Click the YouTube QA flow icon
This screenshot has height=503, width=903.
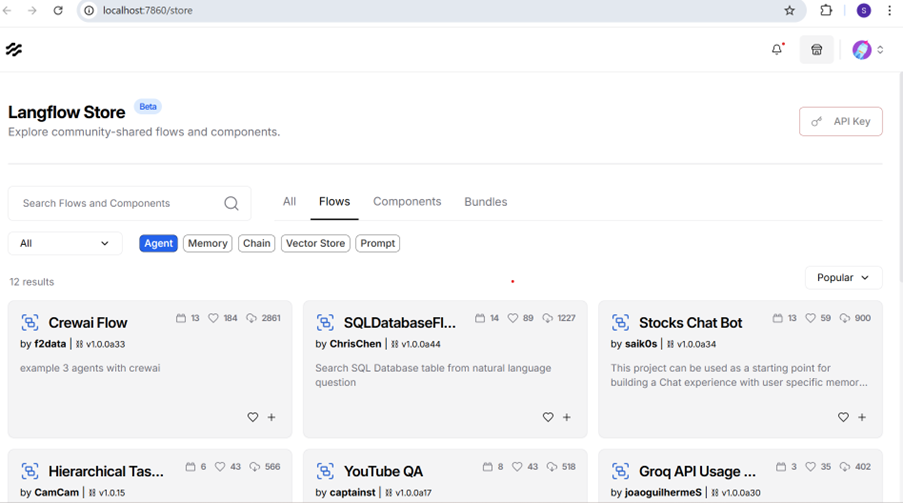click(x=325, y=471)
